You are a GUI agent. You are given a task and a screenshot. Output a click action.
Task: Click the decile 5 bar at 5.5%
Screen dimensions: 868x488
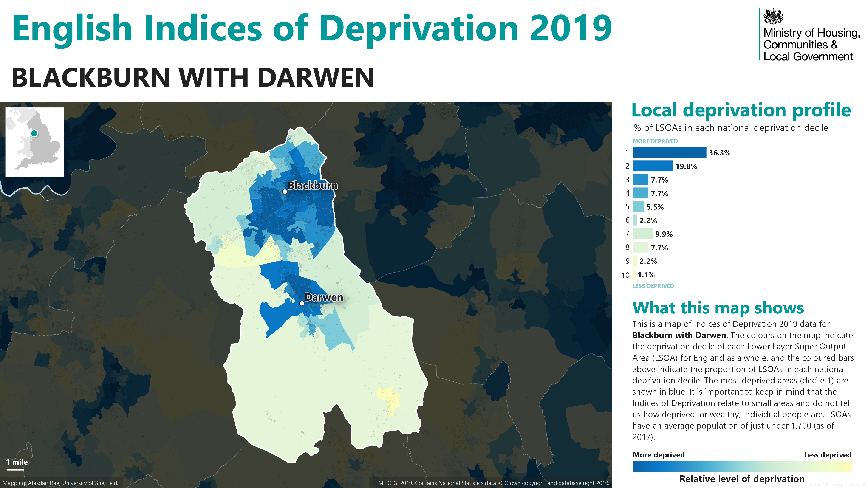pyautogui.click(x=638, y=206)
